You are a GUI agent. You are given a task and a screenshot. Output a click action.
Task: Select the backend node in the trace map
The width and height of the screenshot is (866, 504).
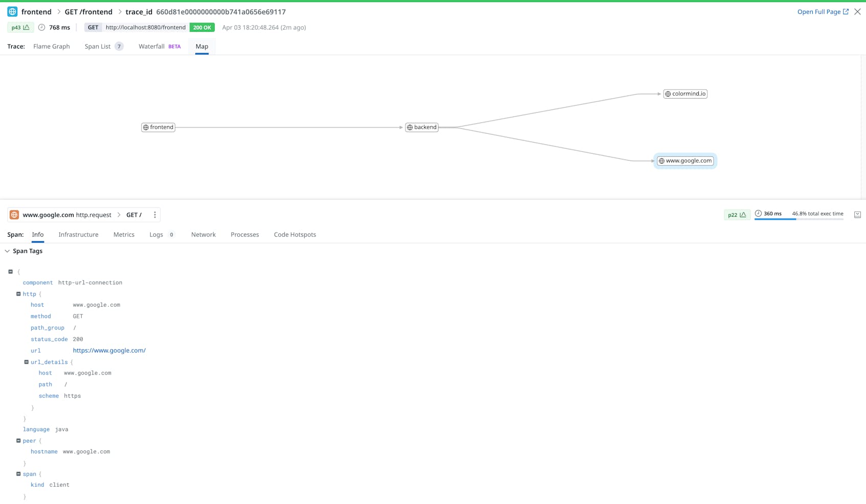coord(422,127)
